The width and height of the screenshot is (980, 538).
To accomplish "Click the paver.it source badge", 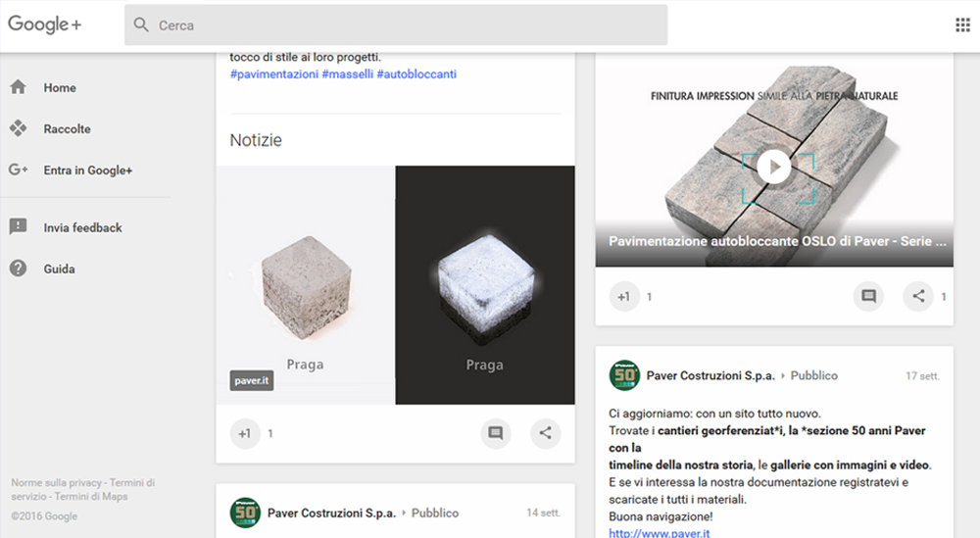I will pyautogui.click(x=251, y=380).
